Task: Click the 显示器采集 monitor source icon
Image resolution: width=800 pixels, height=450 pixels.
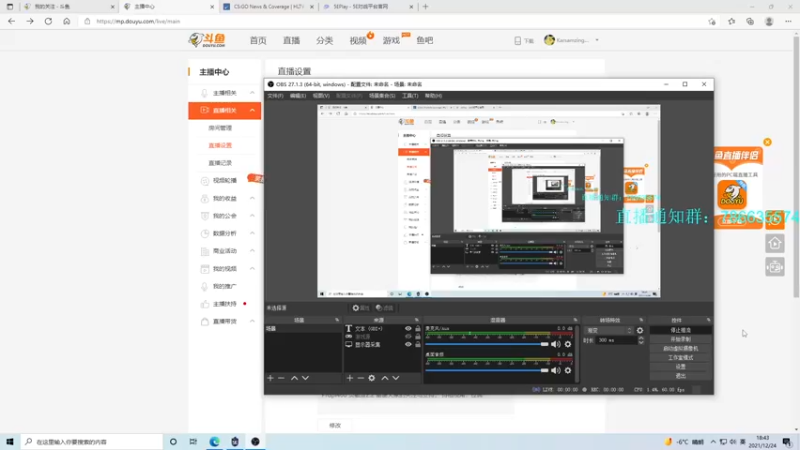Action: click(x=348, y=344)
